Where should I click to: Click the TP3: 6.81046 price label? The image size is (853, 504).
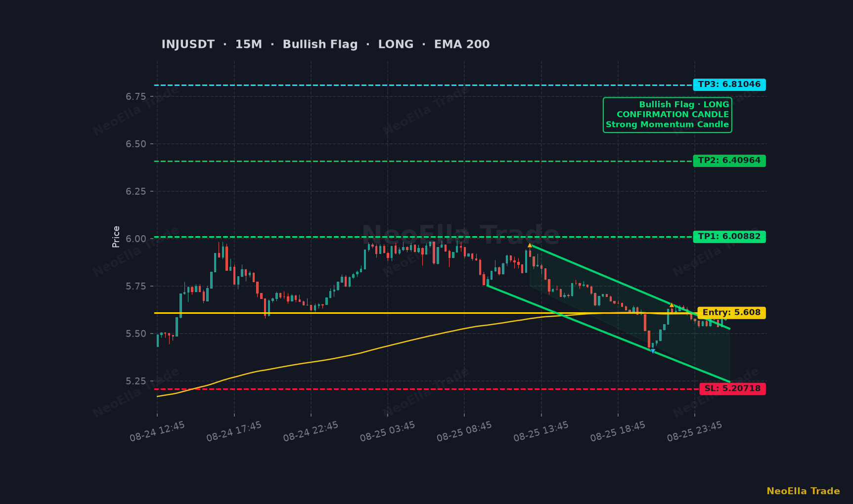click(729, 84)
